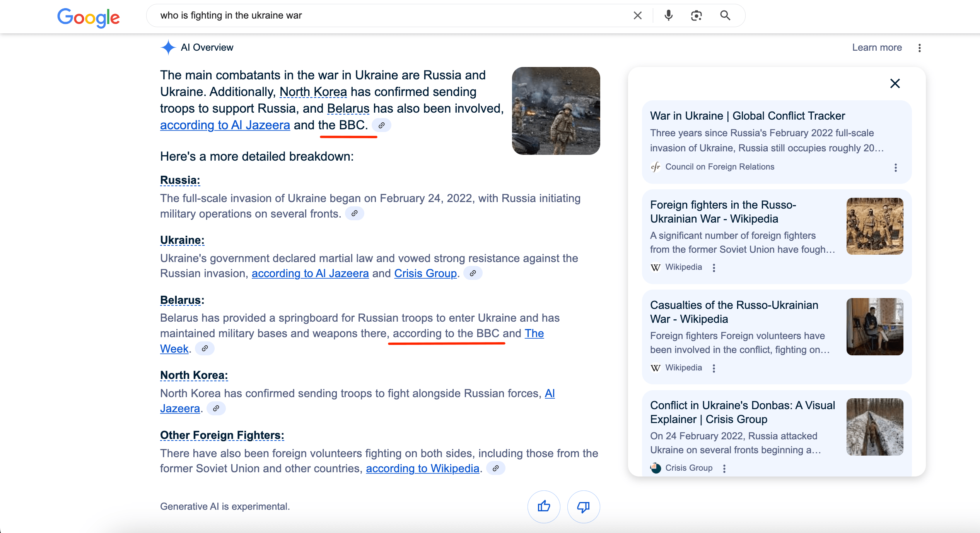
Task: Click 'Here's a more detailed breakdown:' text
Action: 257,157
